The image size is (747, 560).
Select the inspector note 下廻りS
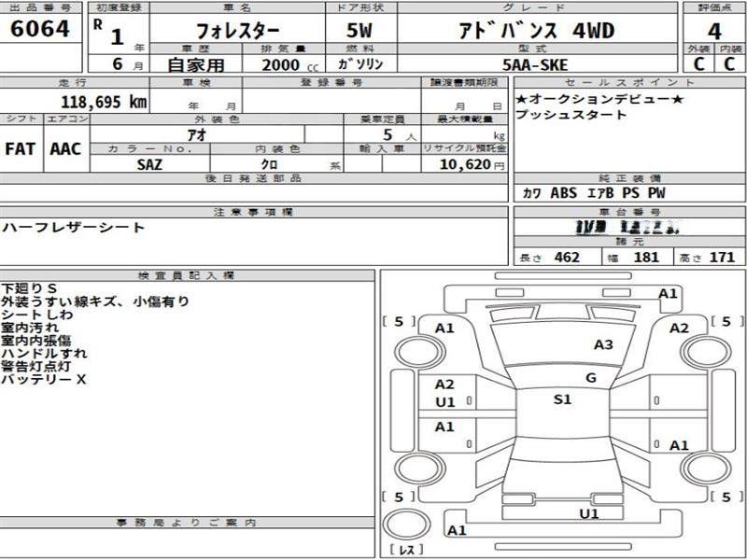tap(29, 288)
